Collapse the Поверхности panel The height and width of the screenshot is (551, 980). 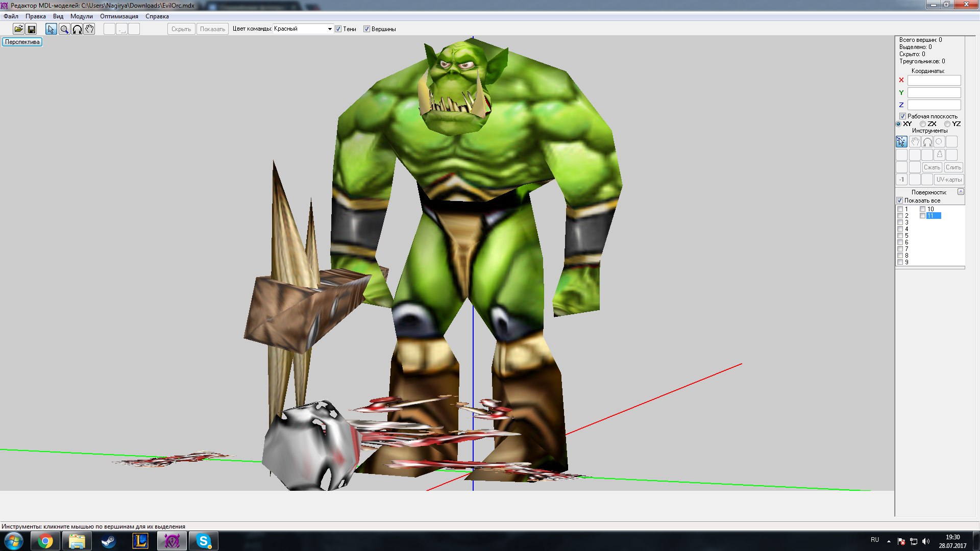(961, 192)
